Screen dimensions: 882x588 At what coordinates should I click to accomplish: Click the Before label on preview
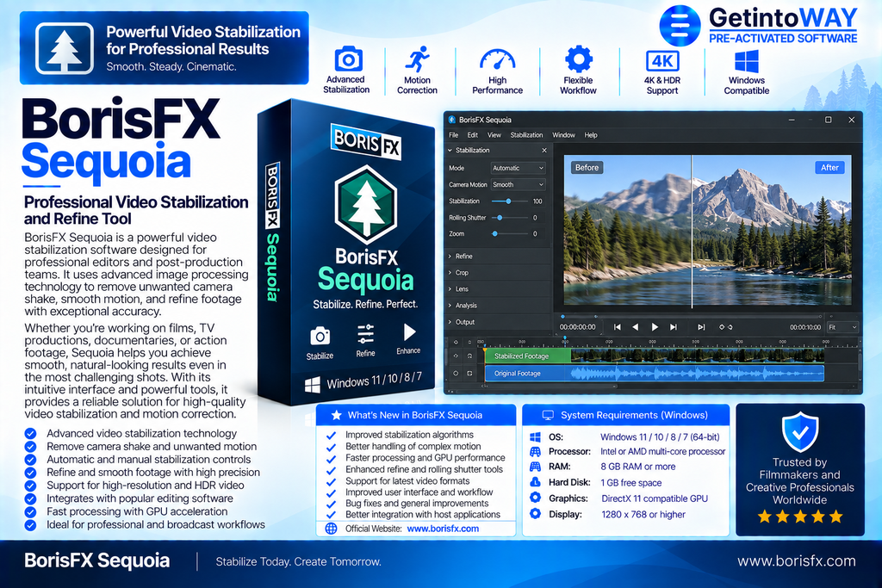coord(587,168)
